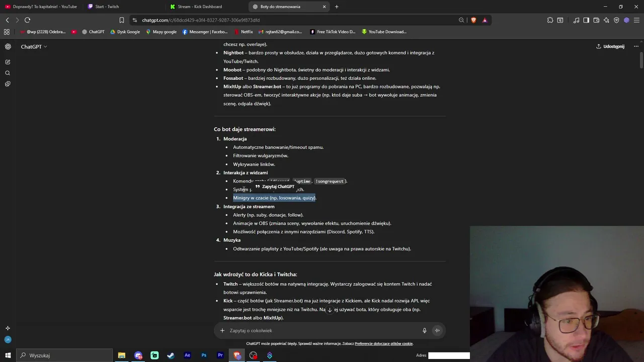Toggle the browser sidebar panel icon
The image size is (644, 362).
point(586,20)
